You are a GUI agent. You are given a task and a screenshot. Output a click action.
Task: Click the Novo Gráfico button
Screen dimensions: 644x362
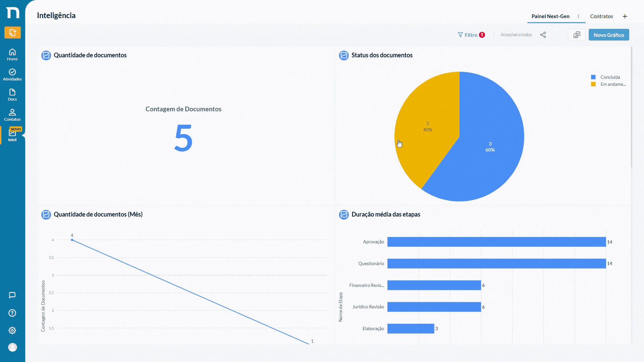609,35
